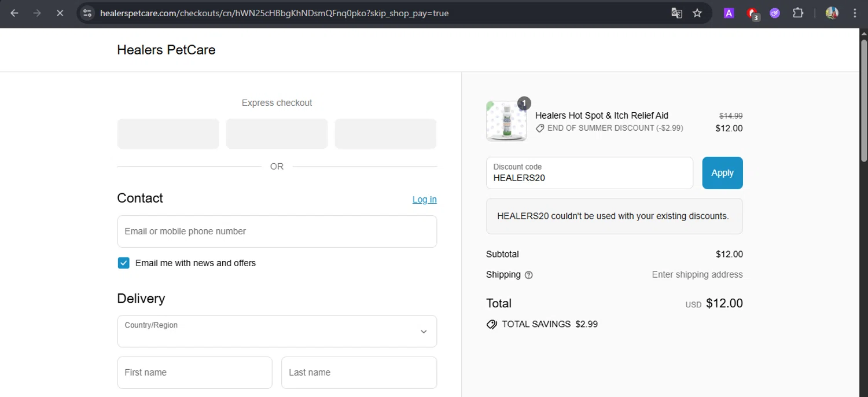Focus the Discount code field
868x397 pixels.
click(x=590, y=173)
